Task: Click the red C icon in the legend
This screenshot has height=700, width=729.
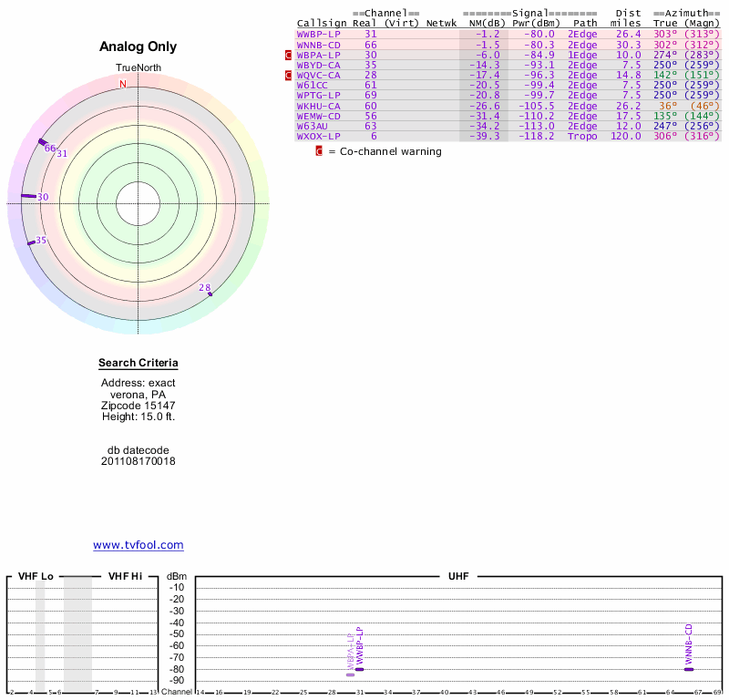Action: [x=319, y=151]
